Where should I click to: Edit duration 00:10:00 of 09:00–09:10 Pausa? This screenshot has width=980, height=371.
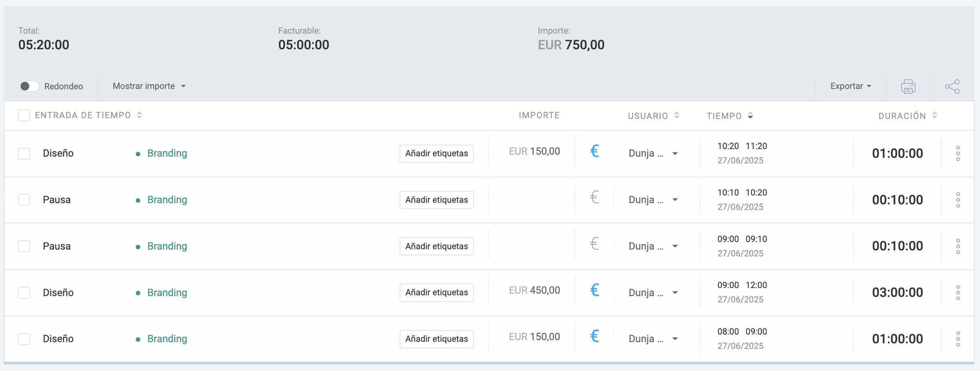897,246
